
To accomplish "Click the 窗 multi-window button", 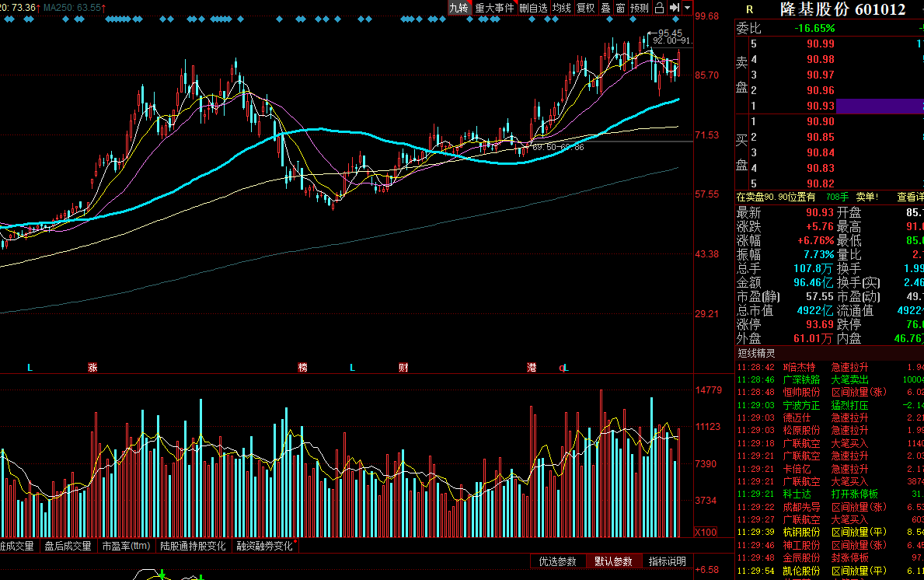I will (x=620, y=8).
